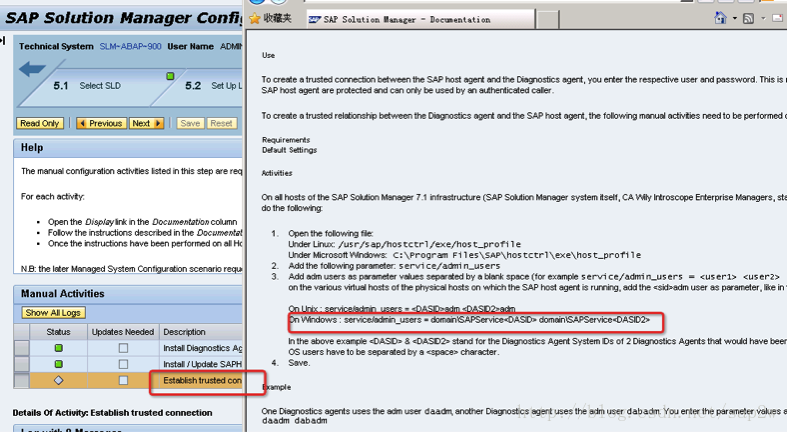The width and height of the screenshot is (788, 432).
Task: Click the Activities heading in documentation
Action: [277, 173]
